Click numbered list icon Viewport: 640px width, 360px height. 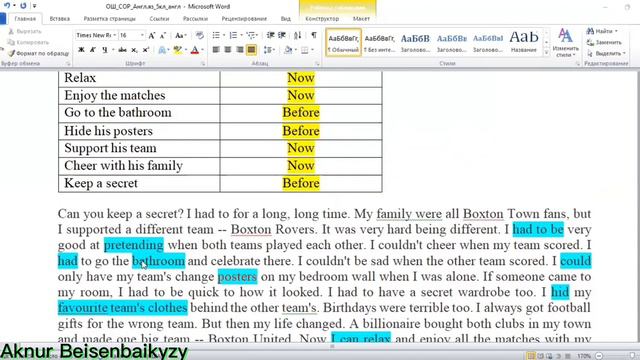233,36
